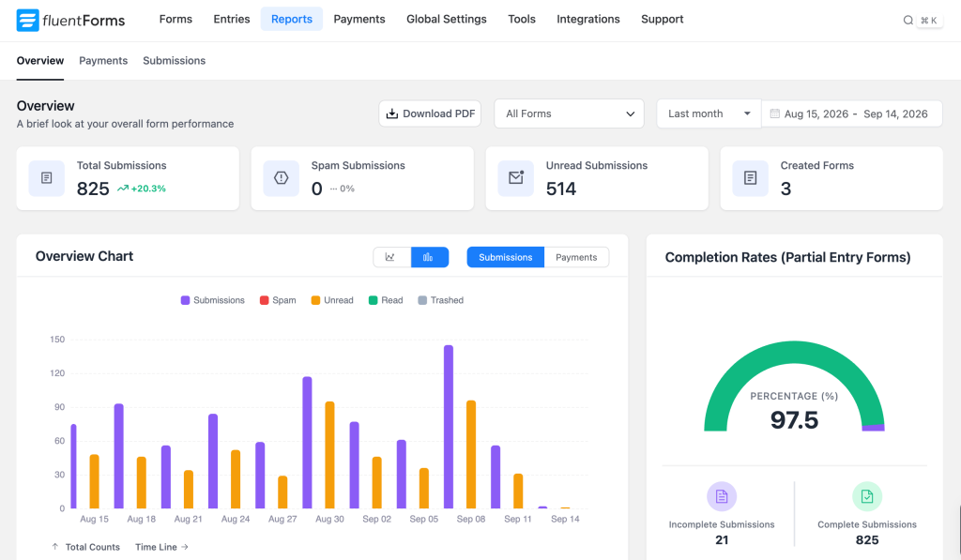The image size is (961, 560).
Task: Select Submissions chart data toggle
Action: (x=506, y=257)
